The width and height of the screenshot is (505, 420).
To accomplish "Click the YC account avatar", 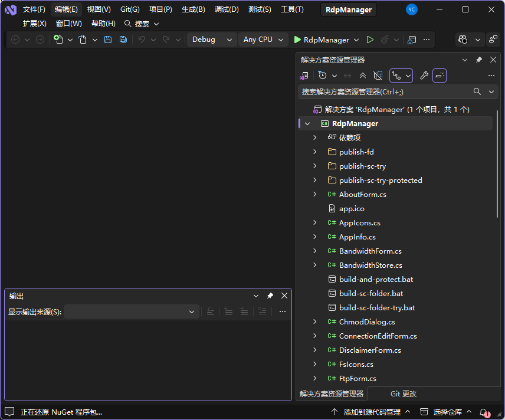I will pyautogui.click(x=412, y=9).
